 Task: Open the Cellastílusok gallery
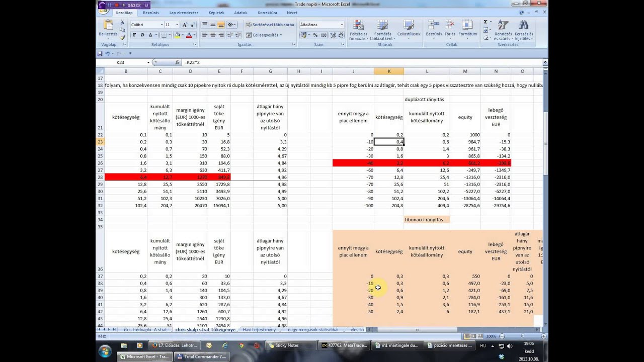[x=409, y=30]
